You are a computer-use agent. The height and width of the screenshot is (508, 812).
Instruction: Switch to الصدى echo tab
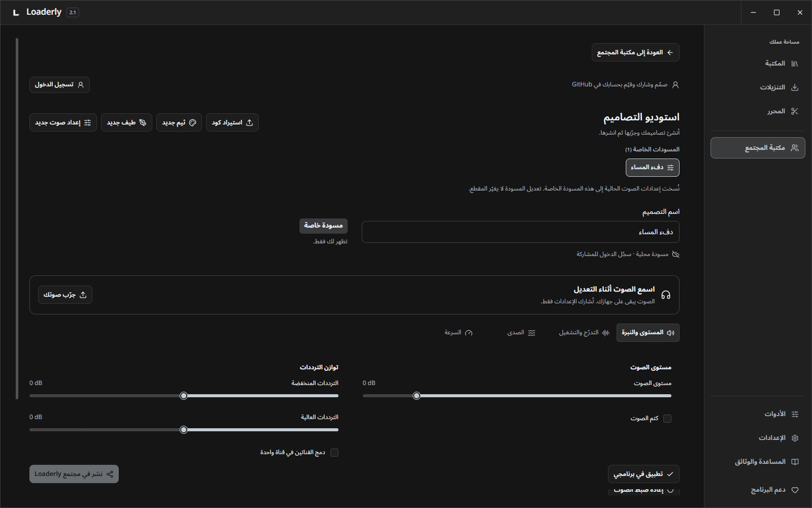(521, 333)
